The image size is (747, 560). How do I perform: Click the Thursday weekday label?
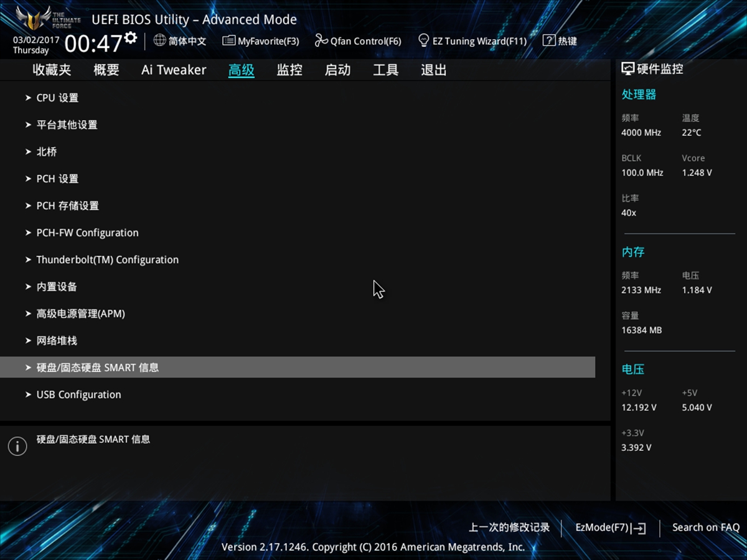click(x=31, y=50)
